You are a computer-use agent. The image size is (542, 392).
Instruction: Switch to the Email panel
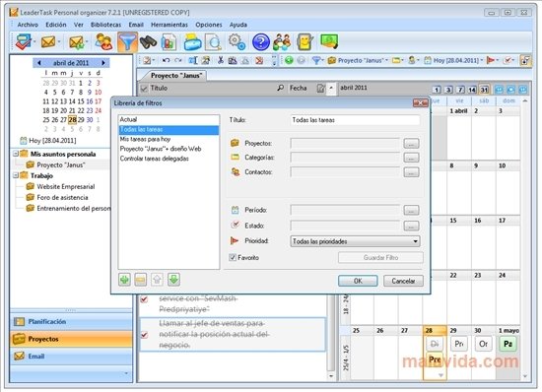[x=71, y=357]
